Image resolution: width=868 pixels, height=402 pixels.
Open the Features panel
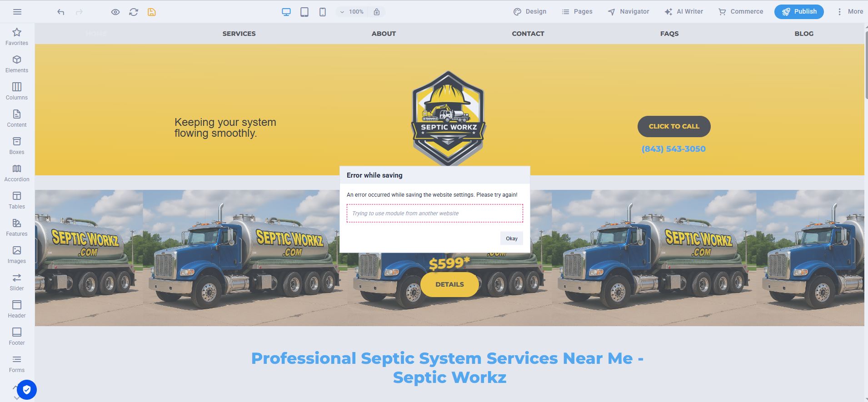click(x=17, y=228)
